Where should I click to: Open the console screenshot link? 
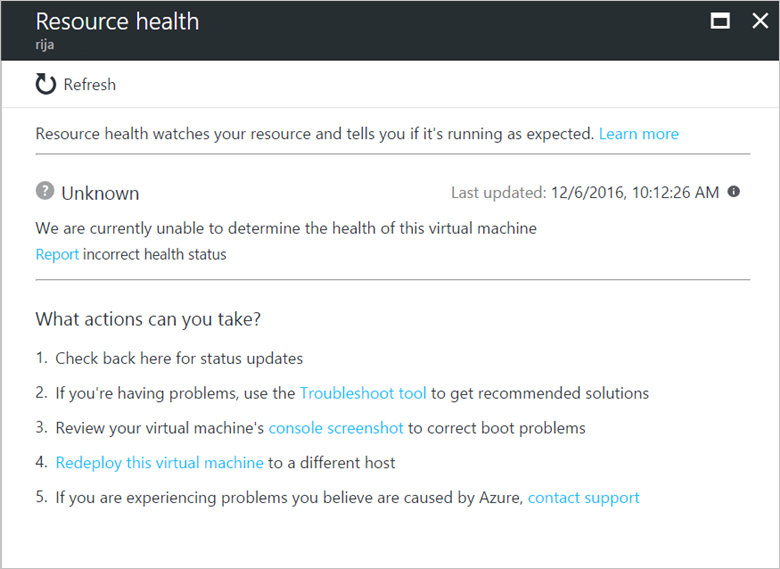click(x=336, y=428)
